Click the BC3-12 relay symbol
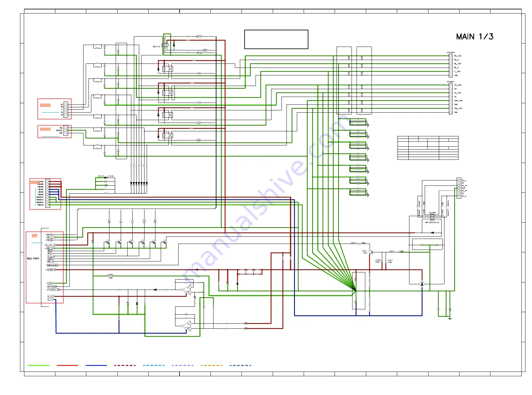Image resolution: width=532 pixels, height=395 pixels. pos(165,45)
